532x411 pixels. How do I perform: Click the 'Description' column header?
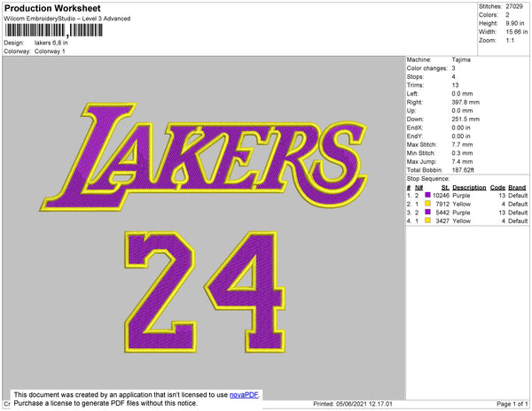[469, 188]
